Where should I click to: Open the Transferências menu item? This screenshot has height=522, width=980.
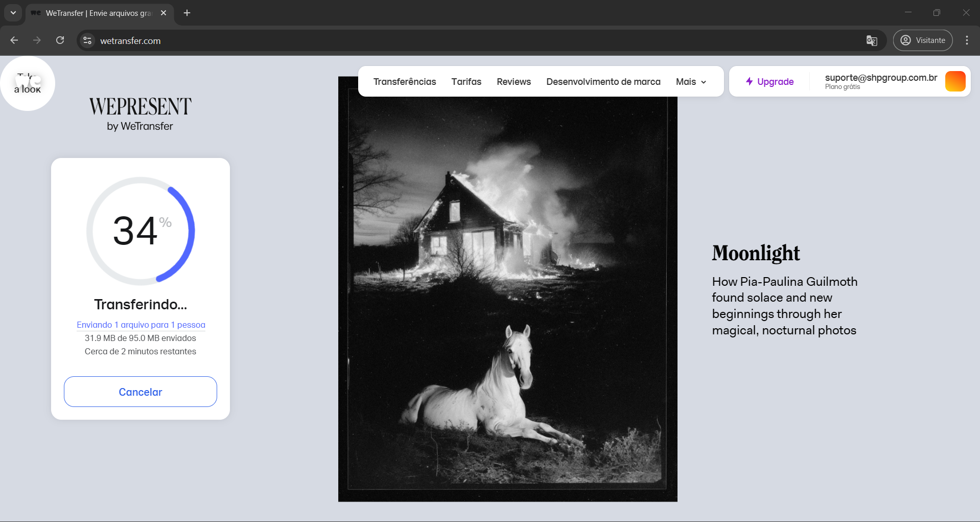click(x=404, y=82)
